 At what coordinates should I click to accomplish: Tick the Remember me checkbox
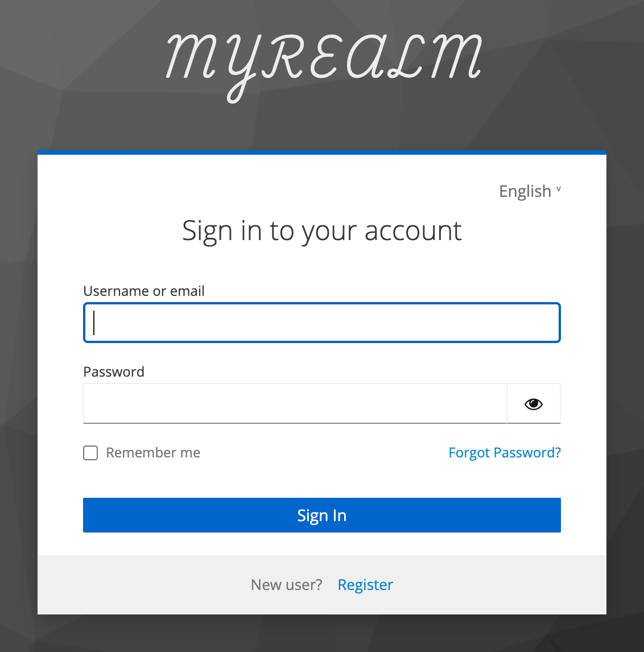[90, 453]
